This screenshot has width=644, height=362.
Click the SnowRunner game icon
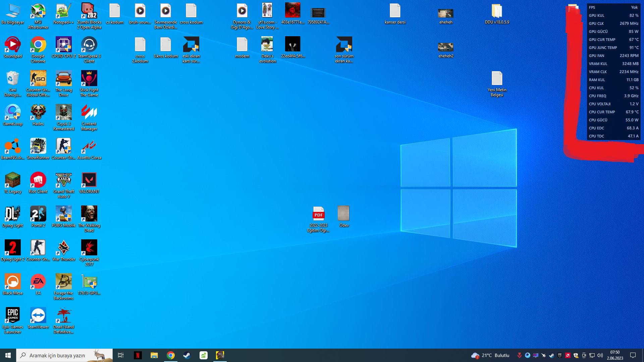[x=38, y=149]
